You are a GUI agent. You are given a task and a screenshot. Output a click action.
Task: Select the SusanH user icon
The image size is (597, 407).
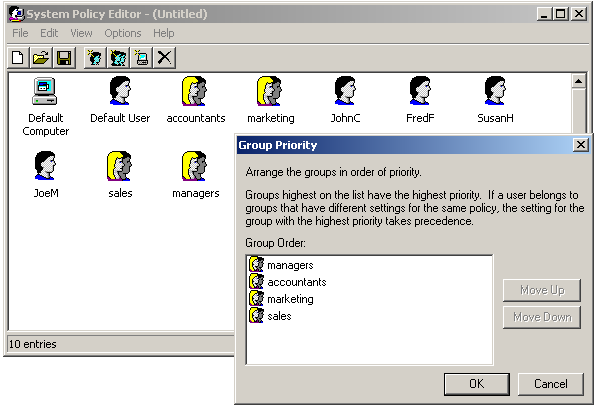495,91
